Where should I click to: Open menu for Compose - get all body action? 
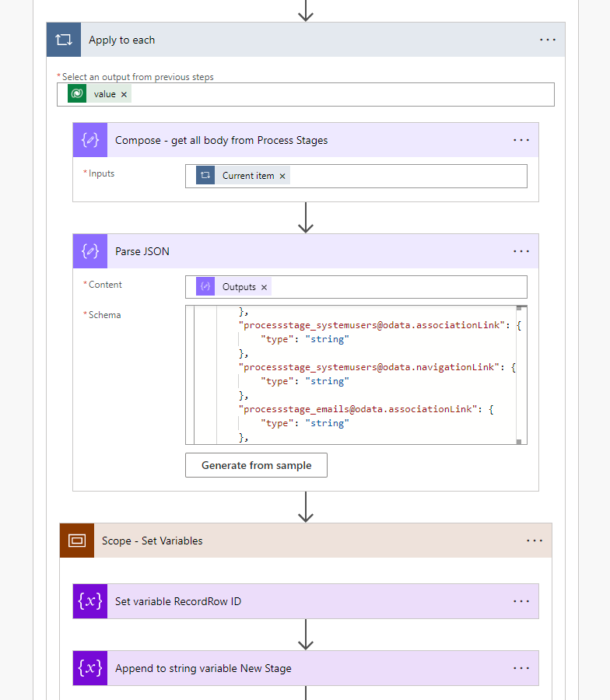tap(521, 140)
